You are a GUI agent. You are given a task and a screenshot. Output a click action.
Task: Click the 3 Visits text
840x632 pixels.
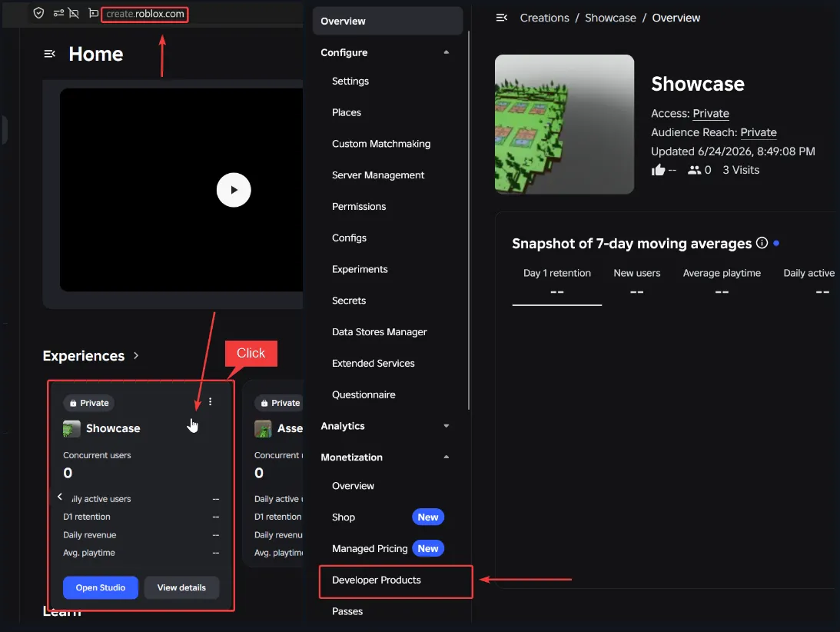[x=741, y=170]
